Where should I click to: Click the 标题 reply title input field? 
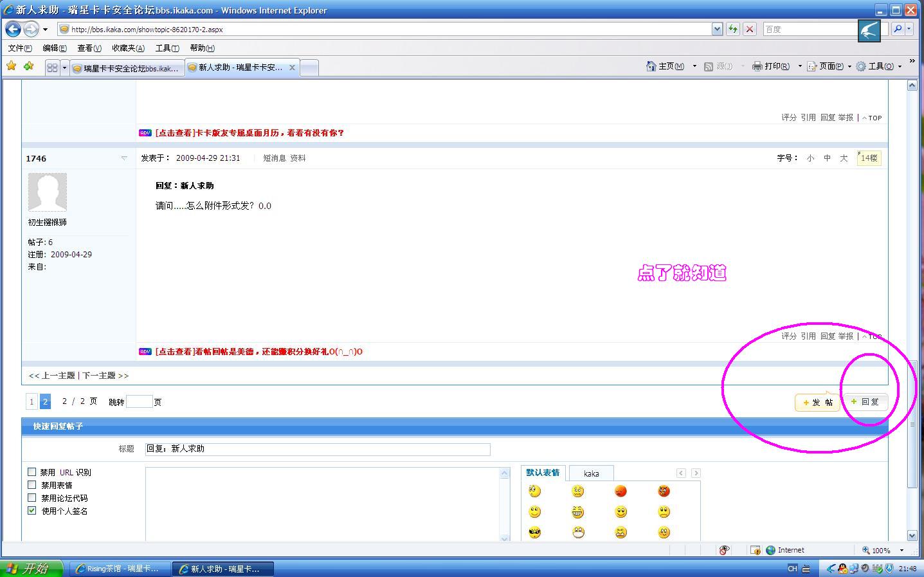[318, 449]
